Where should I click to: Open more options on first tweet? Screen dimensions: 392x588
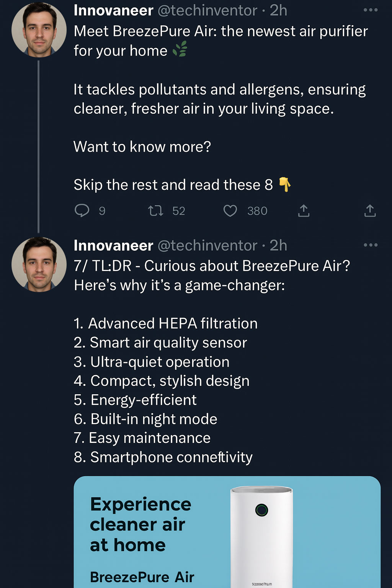[370, 10]
